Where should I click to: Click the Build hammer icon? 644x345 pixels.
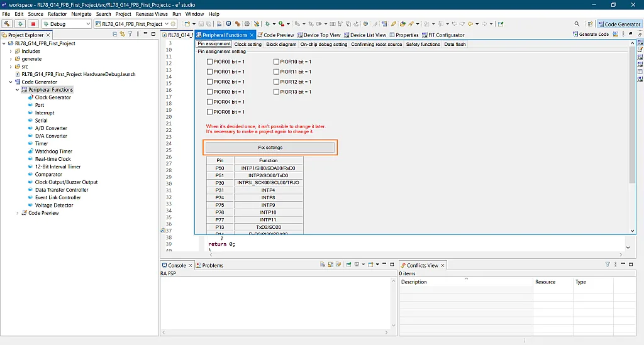pos(7,24)
